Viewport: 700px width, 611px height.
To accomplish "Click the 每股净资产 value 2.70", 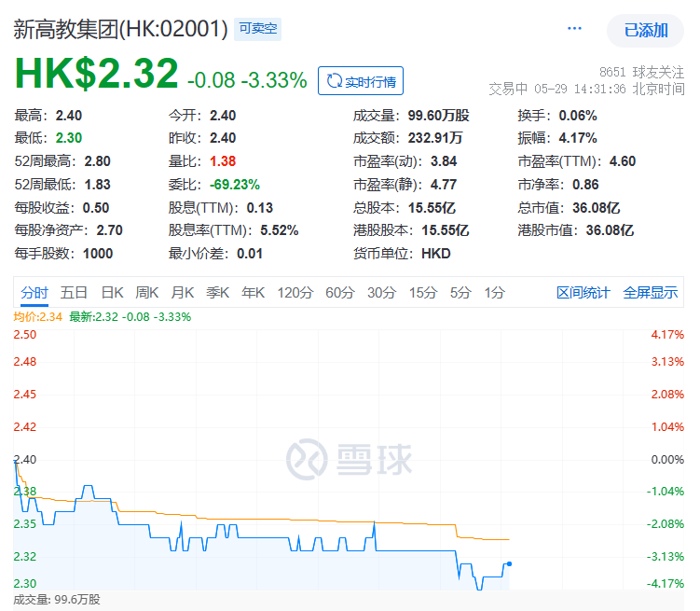I will point(109,230).
